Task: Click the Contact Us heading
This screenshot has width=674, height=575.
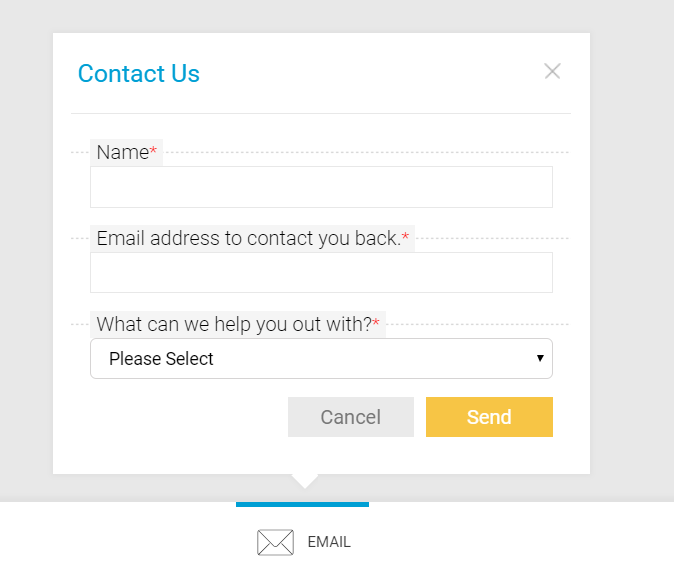Action: [139, 73]
